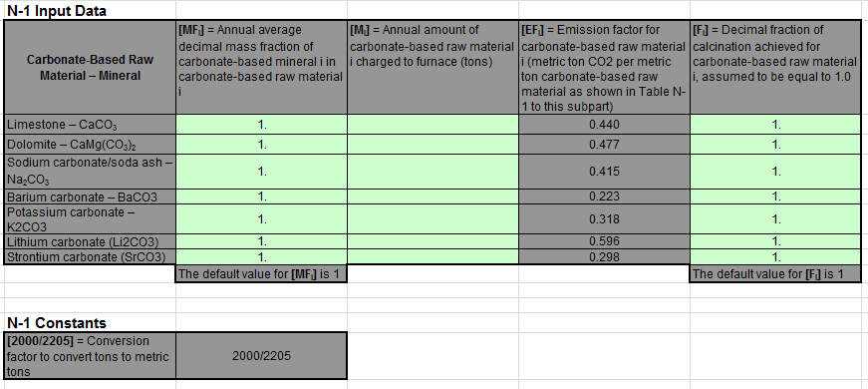Select the Limestone mass fraction input cell
This screenshot has width=868, height=389.
tap(261, 125)
